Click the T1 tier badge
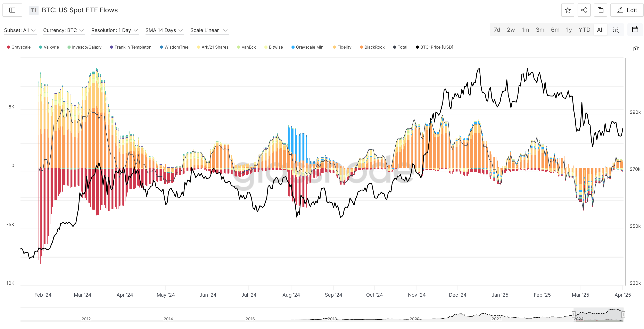 33,10
